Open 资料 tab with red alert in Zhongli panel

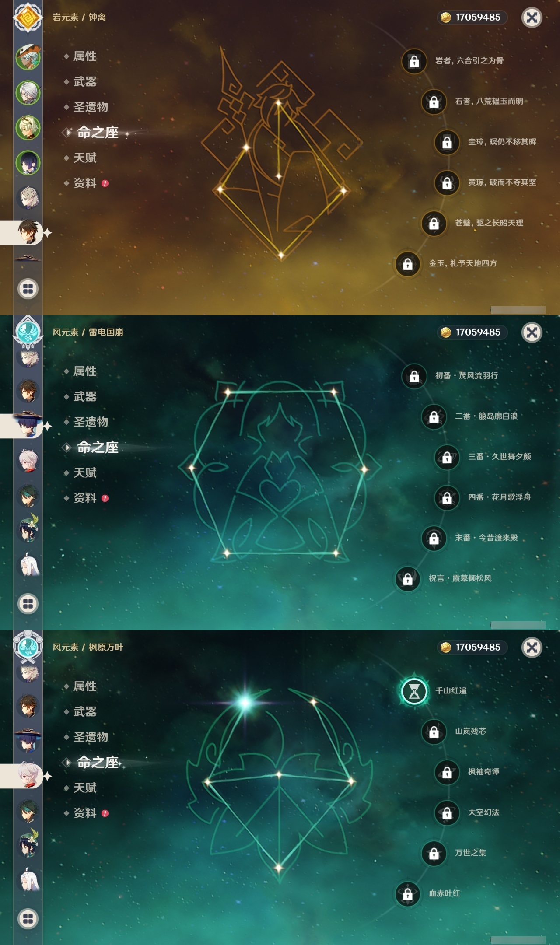coord(85,183)
